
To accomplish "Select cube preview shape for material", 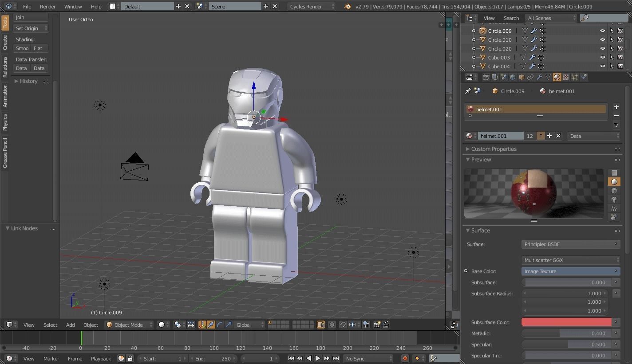I will click(614, 191).
